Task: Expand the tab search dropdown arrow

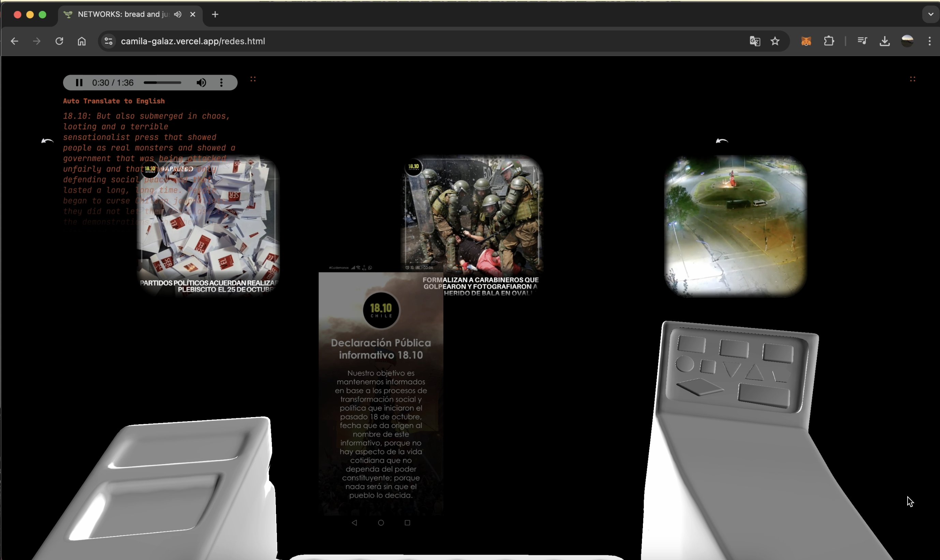Action: (930, 14)
